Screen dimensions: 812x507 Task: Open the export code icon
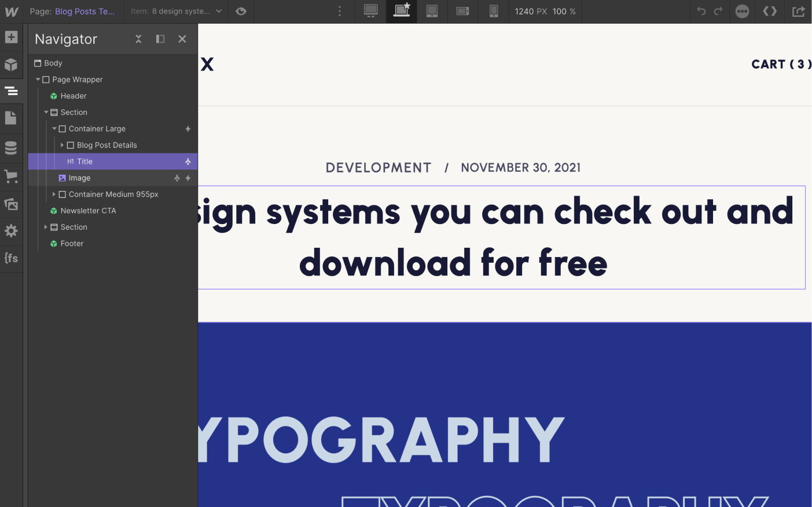tap(770, 11)
